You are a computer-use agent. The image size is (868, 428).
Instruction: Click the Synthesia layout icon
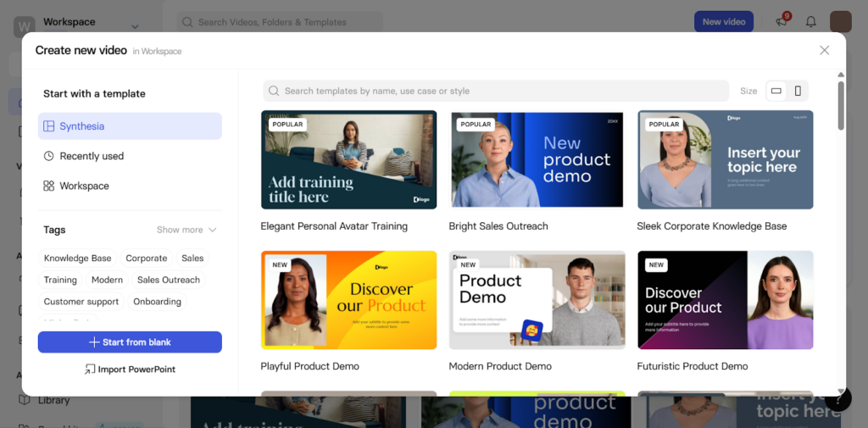pyautogui.click(x=48, y=126)
